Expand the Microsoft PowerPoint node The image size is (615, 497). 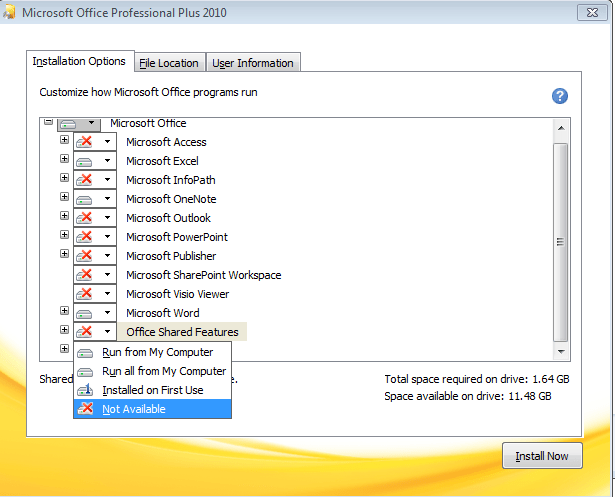(64, 235)
